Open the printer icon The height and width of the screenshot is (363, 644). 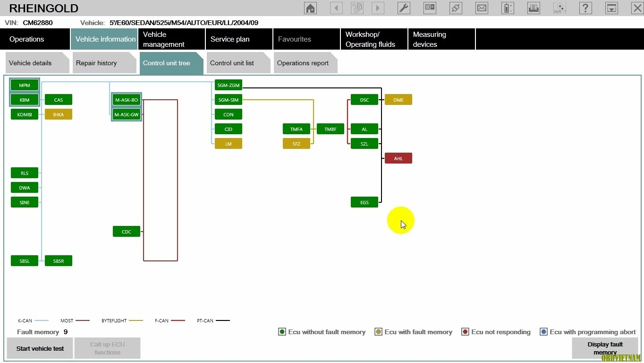coord(534,8)
